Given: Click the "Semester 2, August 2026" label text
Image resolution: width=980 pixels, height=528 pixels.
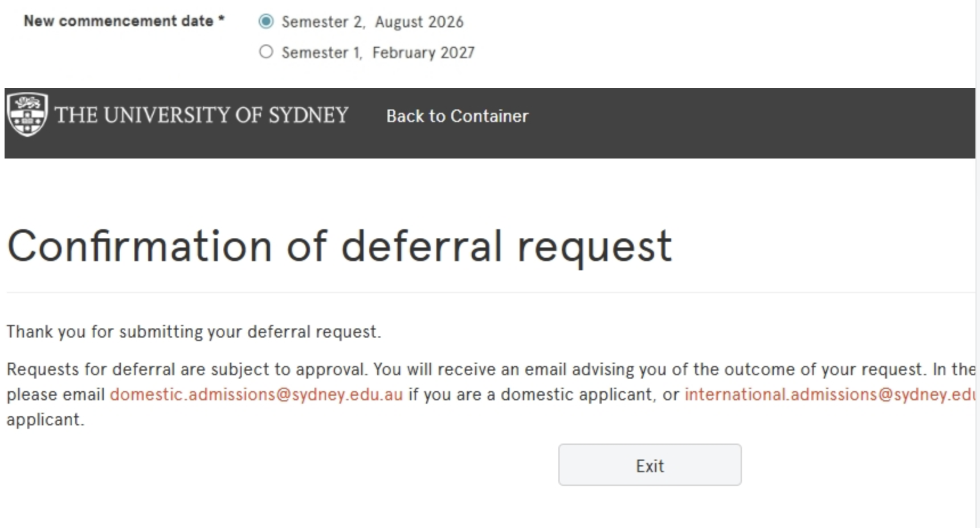Looking at the screenshot, I should [x=373, y=22].
